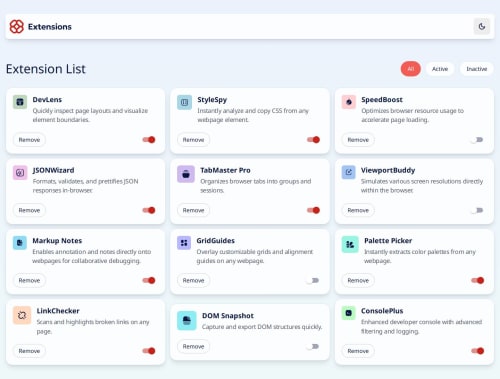Remove the LinkChecker extension
Image resolution: width=500 pixels, height=379 pixels.
coord(29,351)
